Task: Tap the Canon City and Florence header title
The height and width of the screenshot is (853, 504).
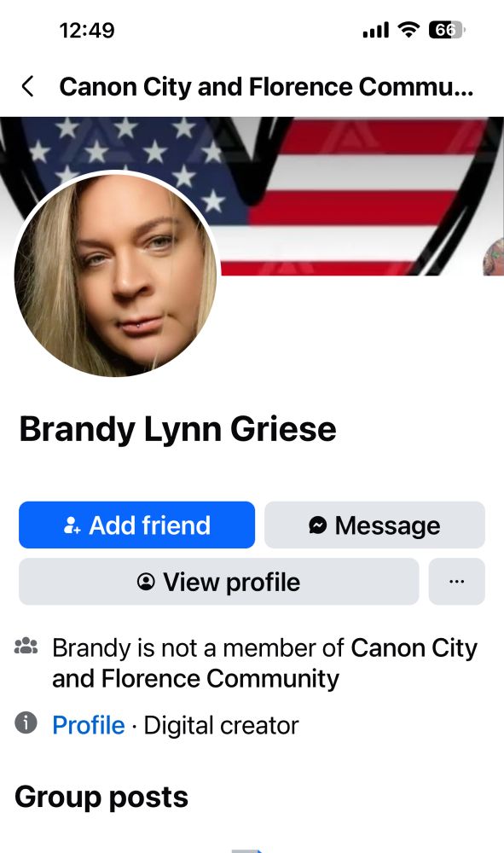Action: [x=266, y=86]
